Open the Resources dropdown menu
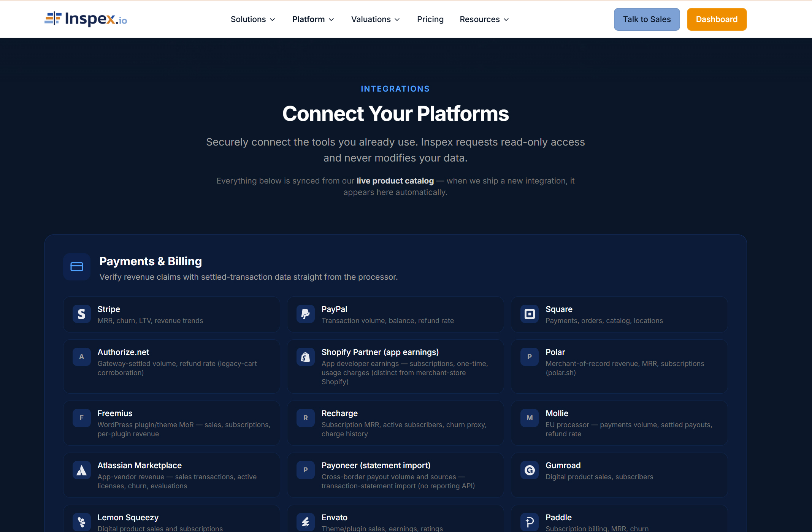This screenshot has width=812, height=532. [x=484, y=19]
